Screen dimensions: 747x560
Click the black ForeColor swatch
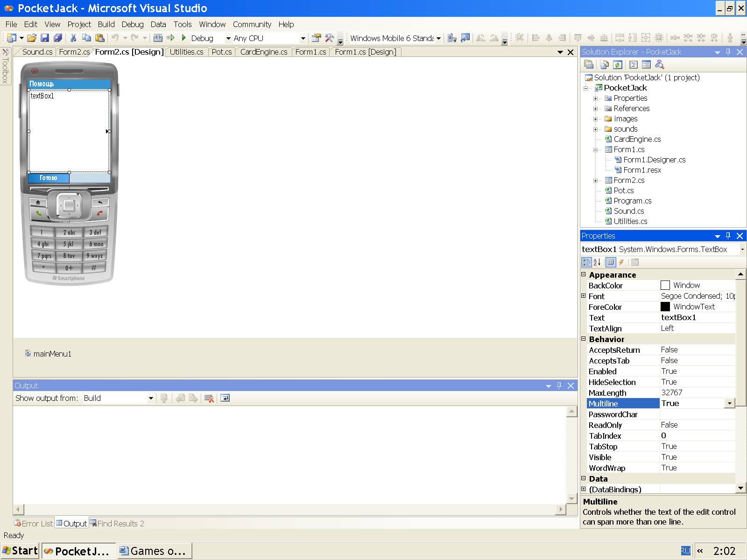coord(665,307)
